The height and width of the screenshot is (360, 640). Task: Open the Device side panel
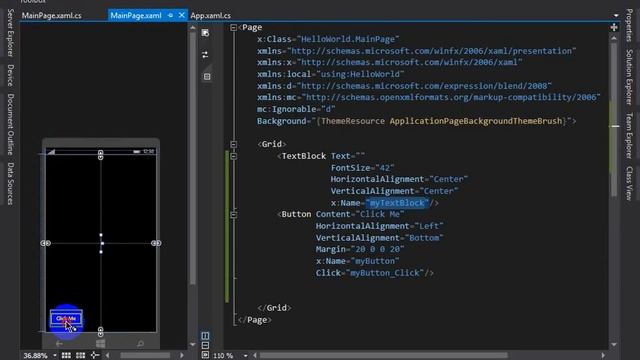click(x=11, y=75)
